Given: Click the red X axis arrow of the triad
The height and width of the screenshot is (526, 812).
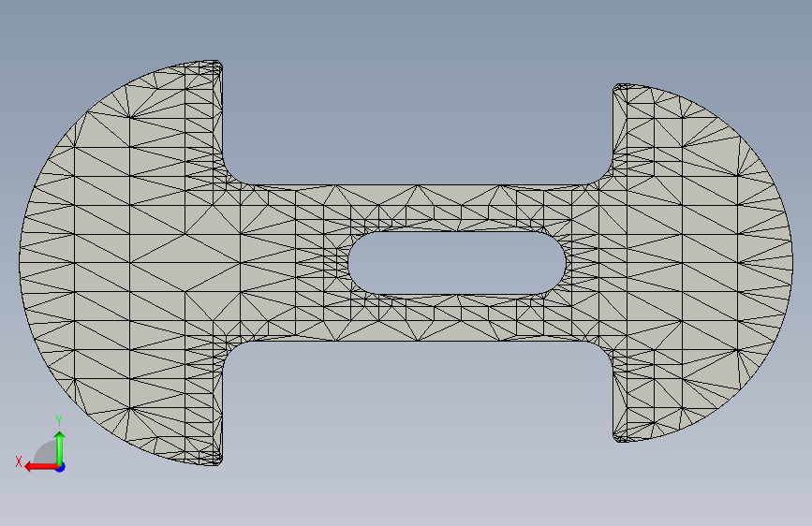Looking at the screenshot, I should pos(41,467).
